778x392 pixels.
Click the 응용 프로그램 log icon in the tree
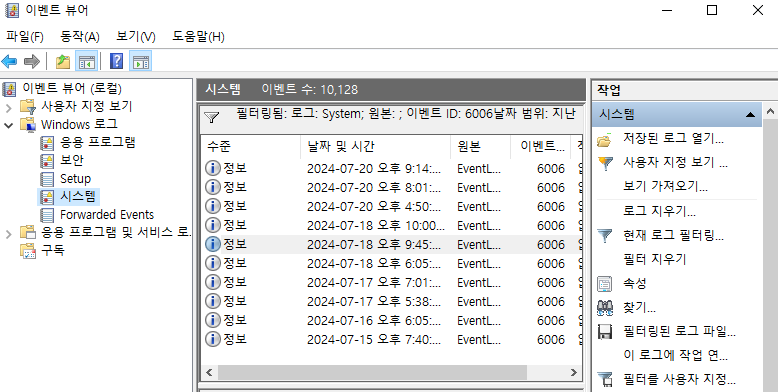tap(47, 143)
